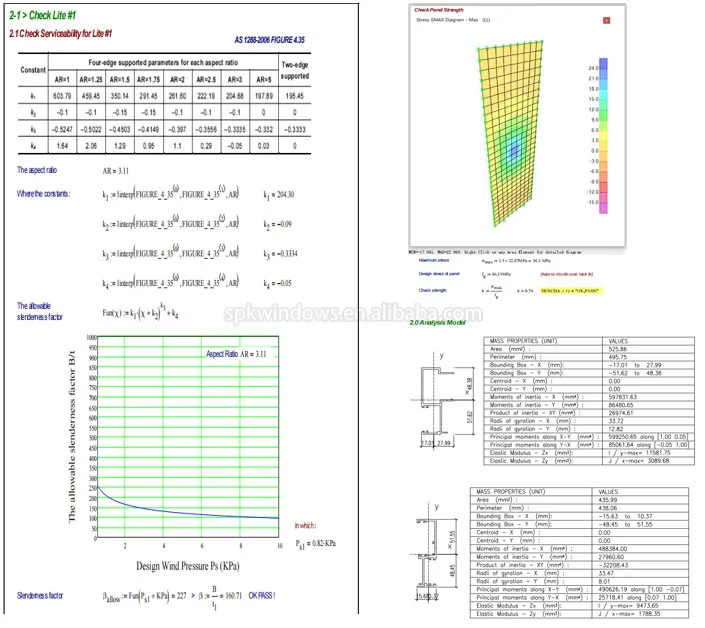Screen dimensions: 705x628
Task: Select "2.1 Check Serviceability for Lite #1" subtitle
Action: click(x=60, y=33)
